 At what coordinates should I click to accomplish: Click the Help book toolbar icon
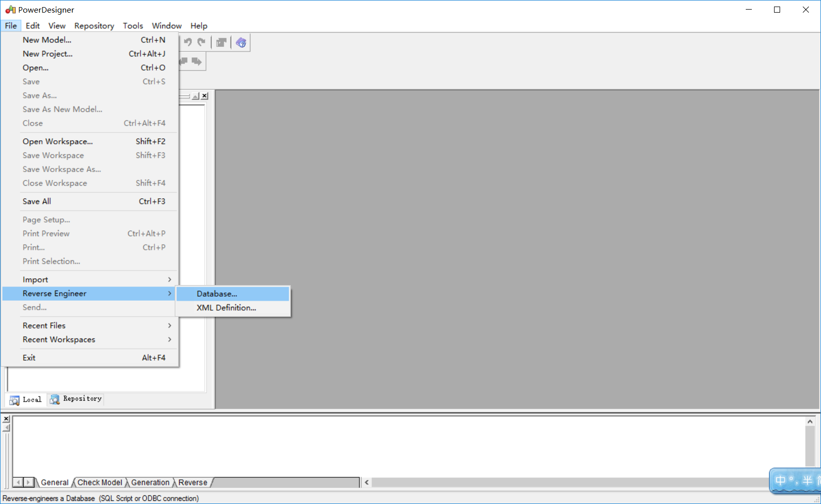241,43
